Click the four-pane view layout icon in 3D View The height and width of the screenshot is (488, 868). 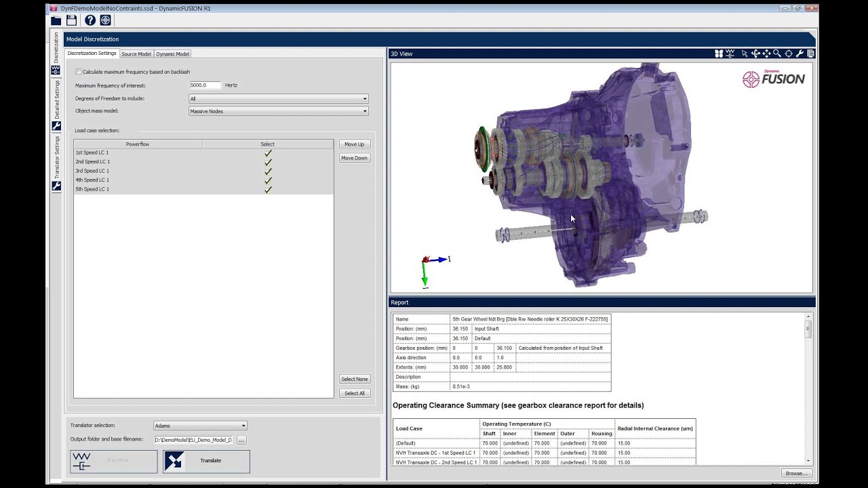click(719, 54)
